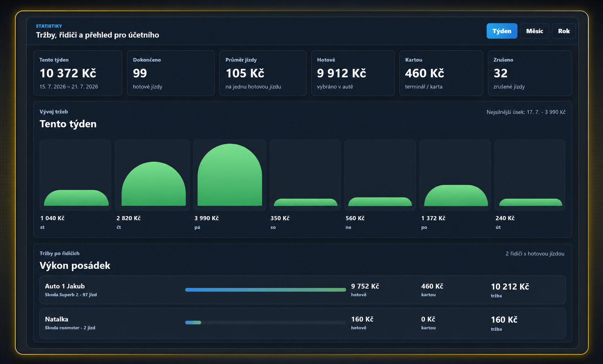Open the Zrušeno 32 cancelled rides card
This screenshot has width=603, height=364.
(x=530, y=73)
